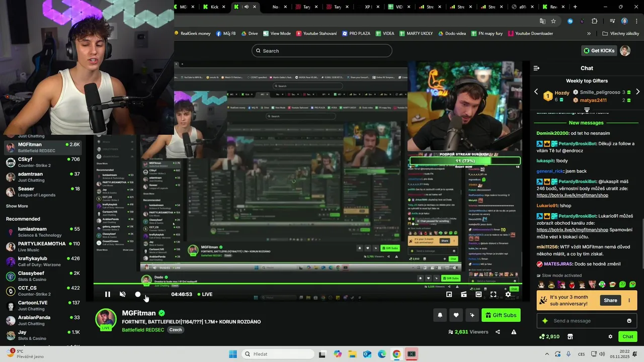Click the Czech language tag
Viewport: 644px width, 362px height.
coord(176,330)
